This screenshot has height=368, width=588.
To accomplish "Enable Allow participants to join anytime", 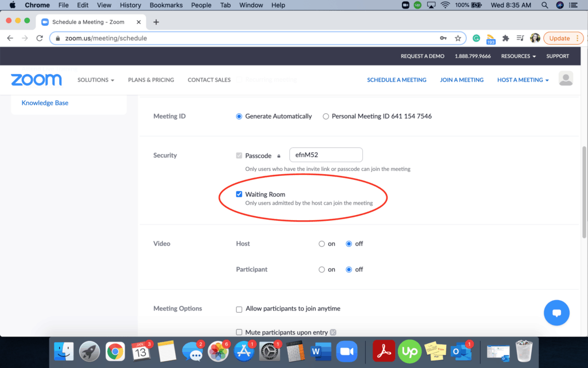I will [x=239, y=309].
